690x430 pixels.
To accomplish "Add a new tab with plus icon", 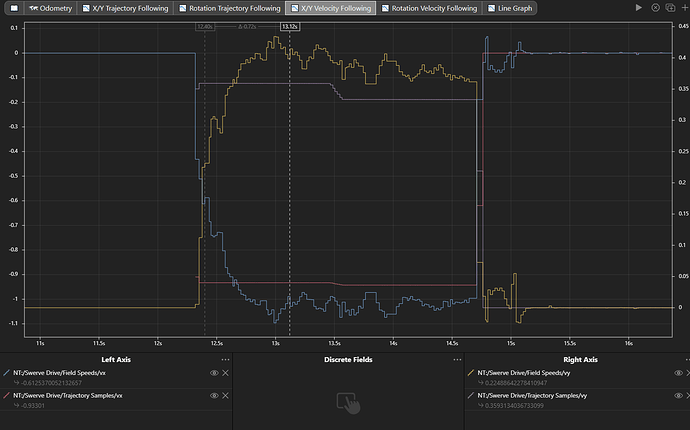I will pyautogui.click(x=685, y=7).
